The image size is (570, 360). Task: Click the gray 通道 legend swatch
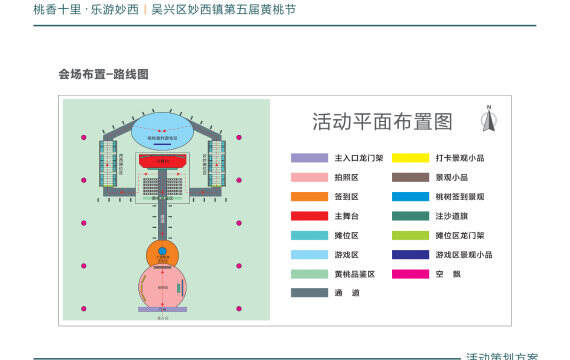click(309, 293)
